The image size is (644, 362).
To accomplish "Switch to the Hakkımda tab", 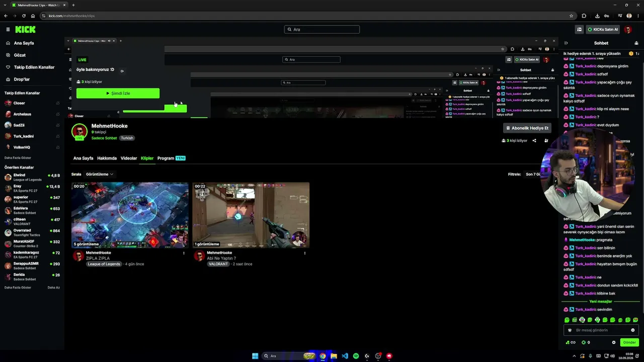I will point(107,158).
